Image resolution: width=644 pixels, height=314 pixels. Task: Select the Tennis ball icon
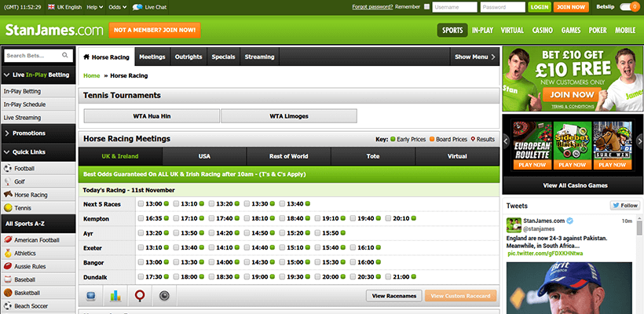pos(7,208)
